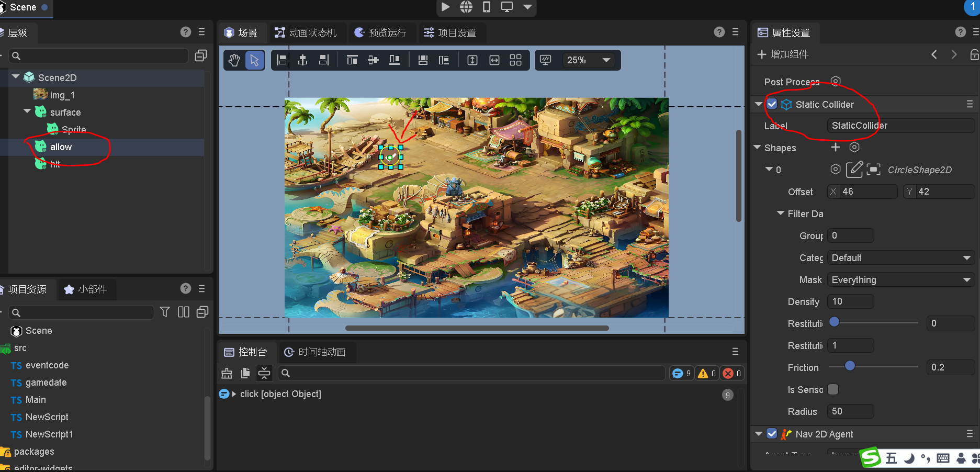Toggle the warning log filter
The image size is (980, 472).
(x=707, y=373)
